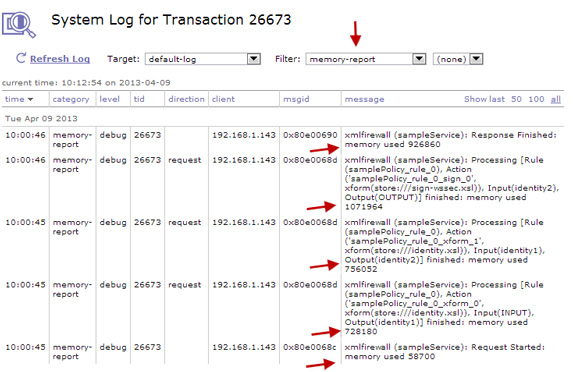
Task: Click the direction column header
Action: (x=186, y=99)
